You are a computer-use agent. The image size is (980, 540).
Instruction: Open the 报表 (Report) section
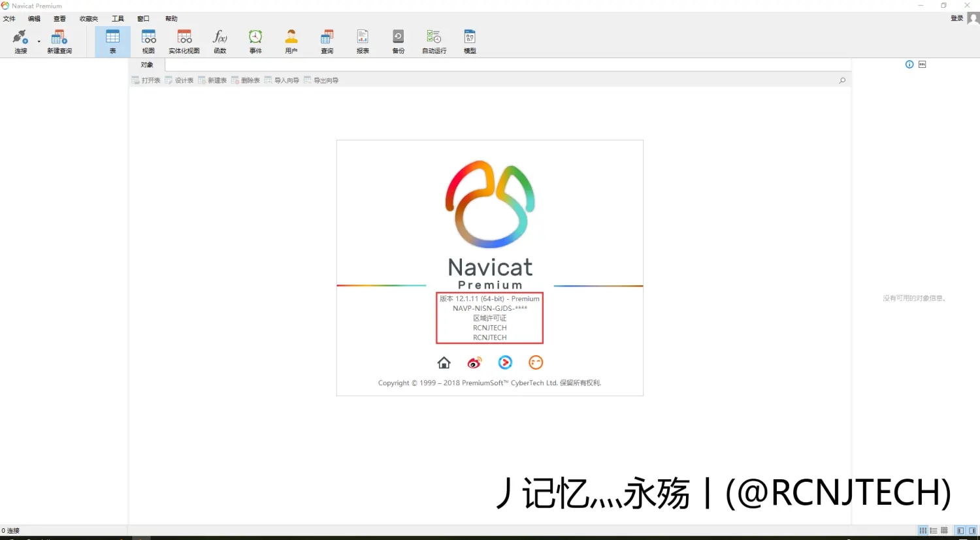coord(363,41)
